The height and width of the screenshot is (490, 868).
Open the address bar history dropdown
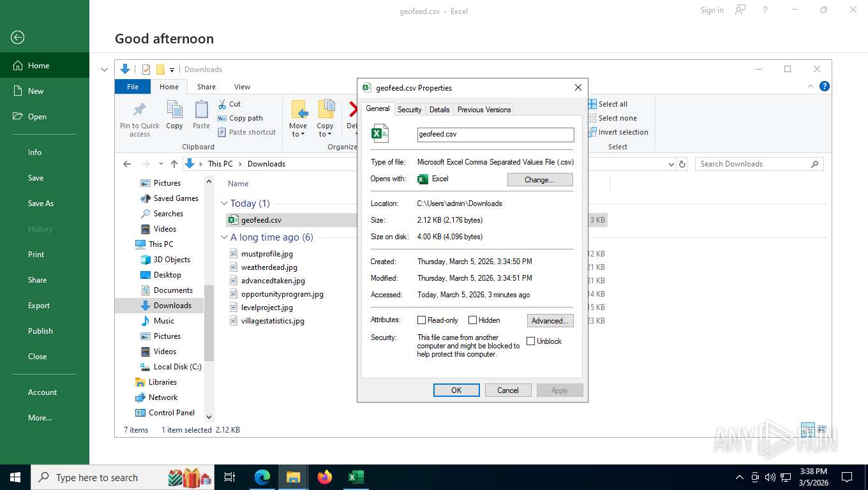coord(671,164)
